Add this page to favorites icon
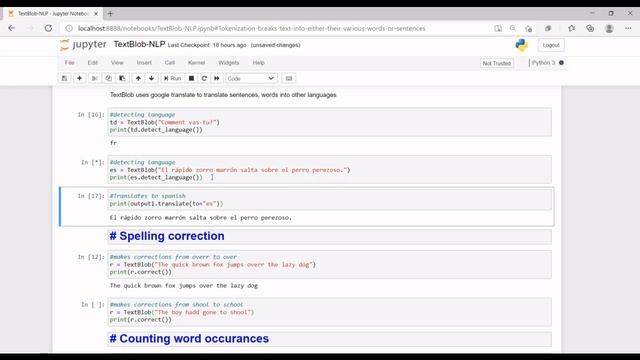Viewport: 640px width, 360px height. point(529,28)
